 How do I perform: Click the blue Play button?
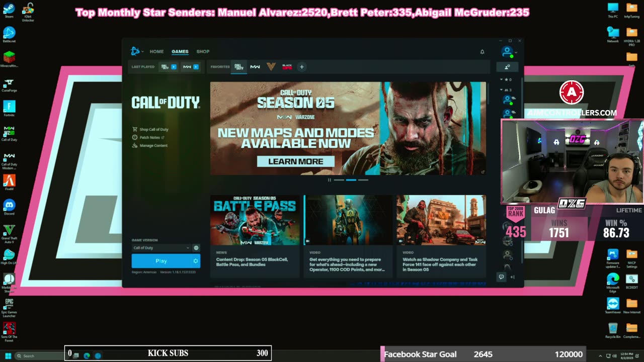pos(162,261)
